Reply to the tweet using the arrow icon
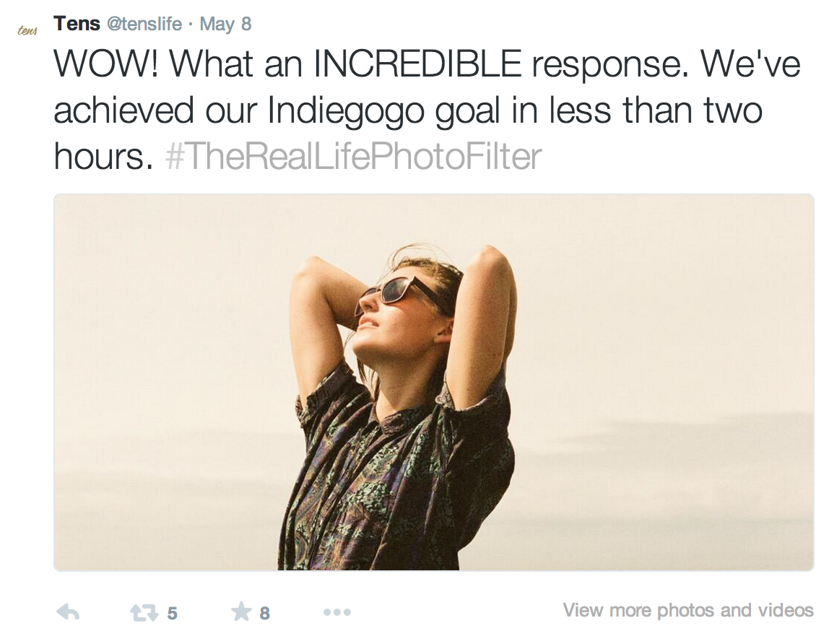 68,612
